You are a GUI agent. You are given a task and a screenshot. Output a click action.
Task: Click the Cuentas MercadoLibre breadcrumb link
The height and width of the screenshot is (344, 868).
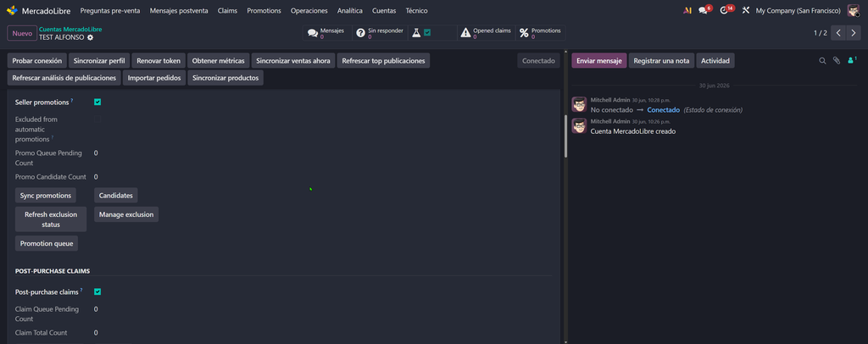70,30
